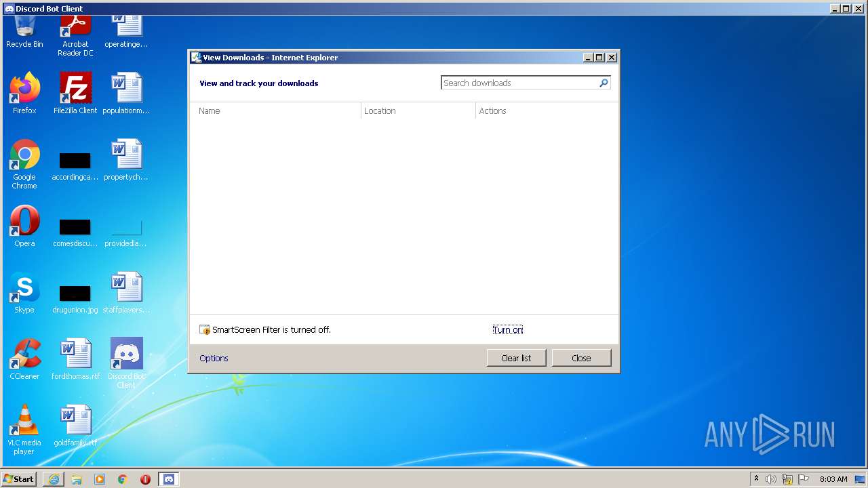Open fordthomas.rtf document icon

75,359
